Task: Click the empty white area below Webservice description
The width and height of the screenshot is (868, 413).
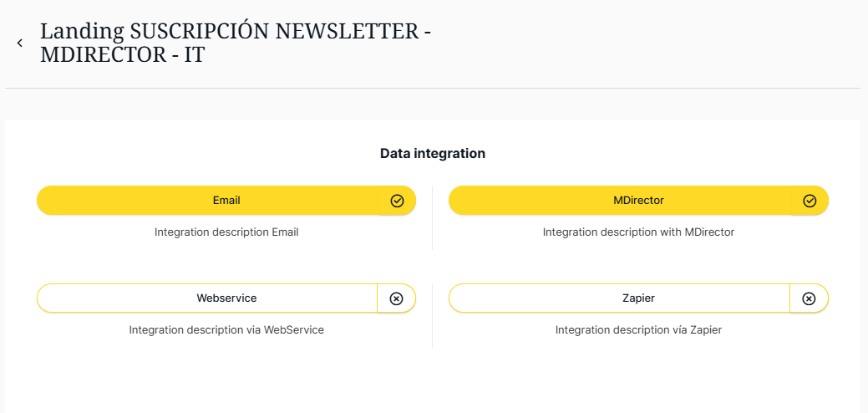Action: click(226, 376)
